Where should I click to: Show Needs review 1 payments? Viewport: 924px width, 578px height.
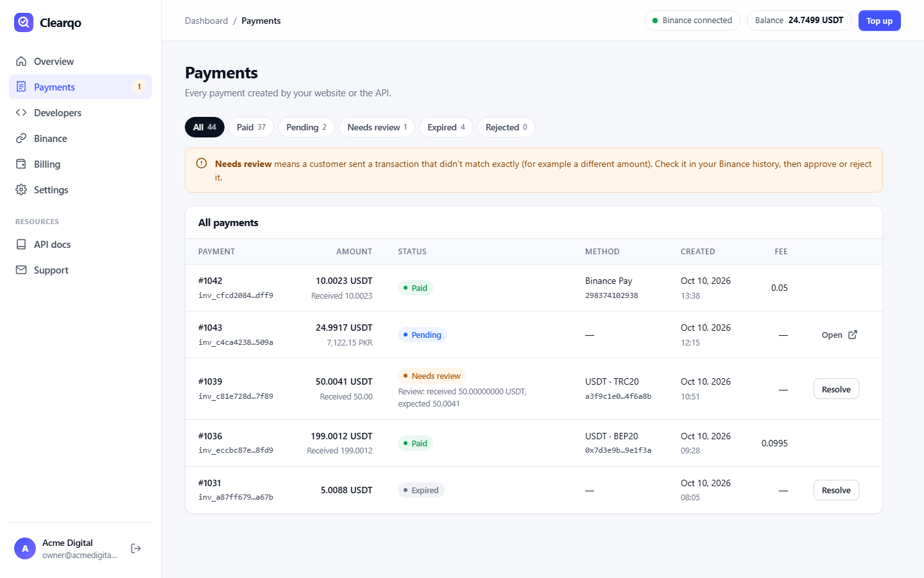pos(377,127)
